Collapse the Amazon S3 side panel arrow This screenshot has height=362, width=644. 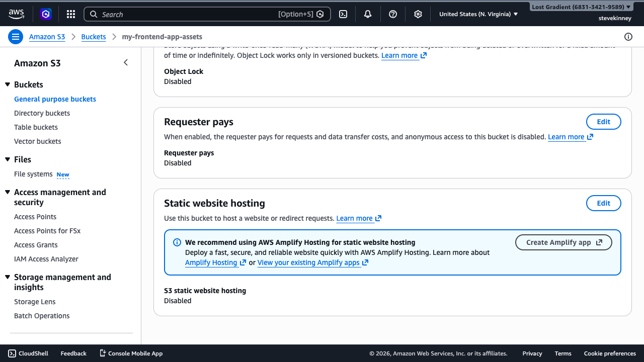coord(126,62)
